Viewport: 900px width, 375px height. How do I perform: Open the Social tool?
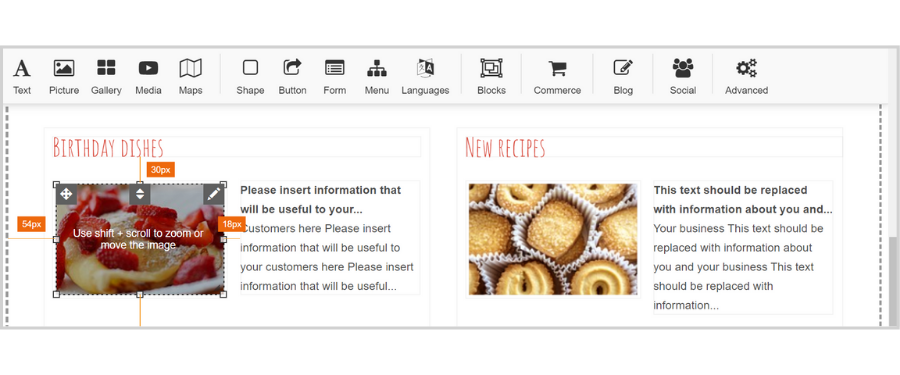[x=682, y=76]
